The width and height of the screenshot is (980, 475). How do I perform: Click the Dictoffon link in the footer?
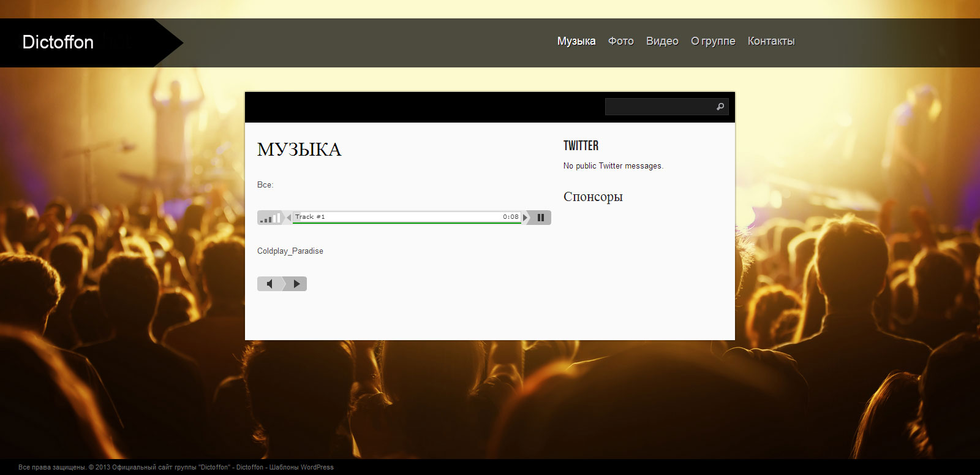[250, 467]
